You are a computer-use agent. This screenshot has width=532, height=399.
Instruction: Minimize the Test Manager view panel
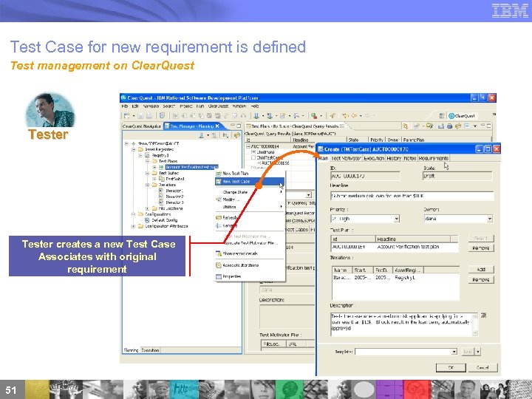click(233, 126)
